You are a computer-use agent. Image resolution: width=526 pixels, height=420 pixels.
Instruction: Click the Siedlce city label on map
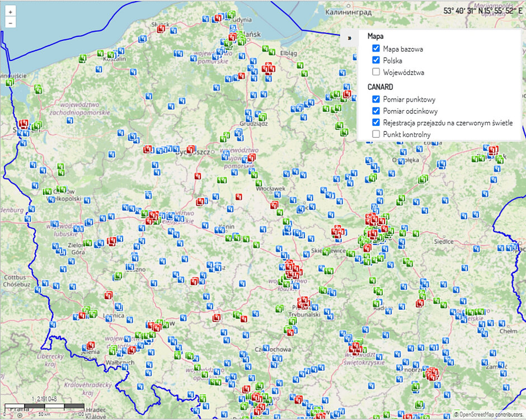pos(444,242)
